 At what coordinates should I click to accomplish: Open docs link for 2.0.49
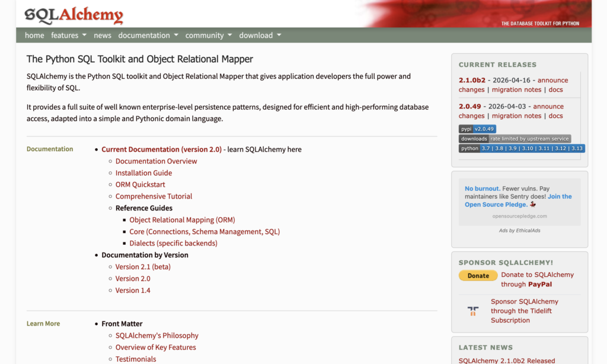coord(555,116)
